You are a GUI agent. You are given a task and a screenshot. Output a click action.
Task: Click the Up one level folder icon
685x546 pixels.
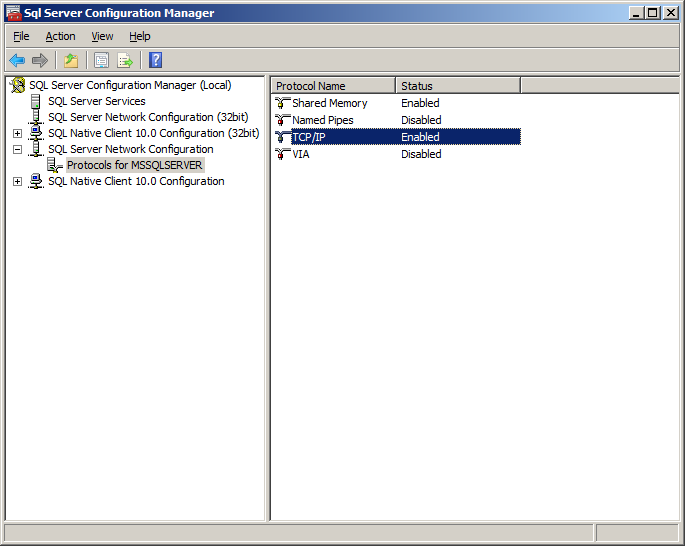71,60
